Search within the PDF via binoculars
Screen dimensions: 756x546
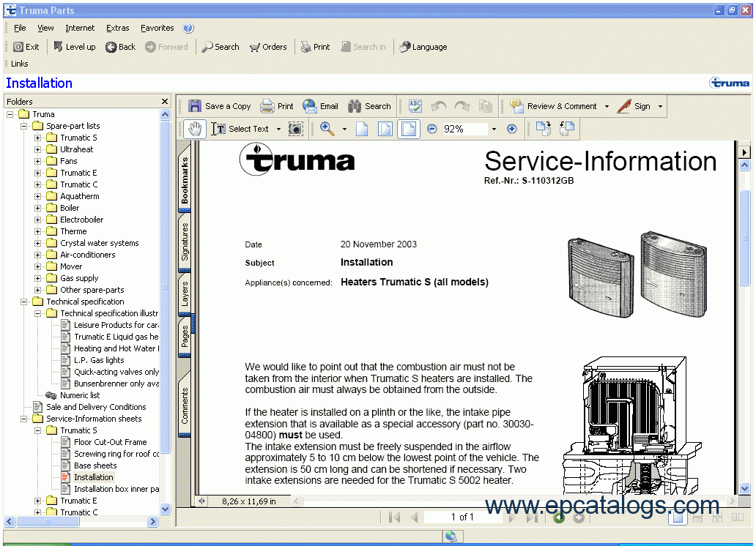(x=369, y=106)
